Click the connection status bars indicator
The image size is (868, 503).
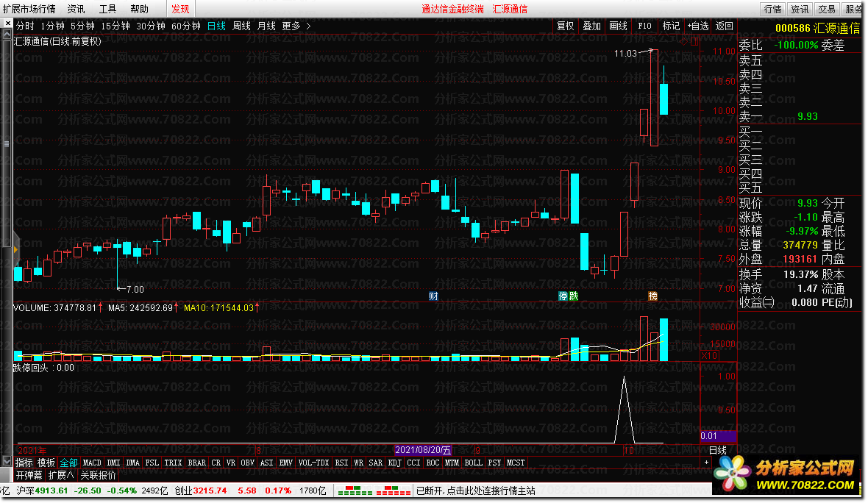pyautogui.click(x=374, y=490)
